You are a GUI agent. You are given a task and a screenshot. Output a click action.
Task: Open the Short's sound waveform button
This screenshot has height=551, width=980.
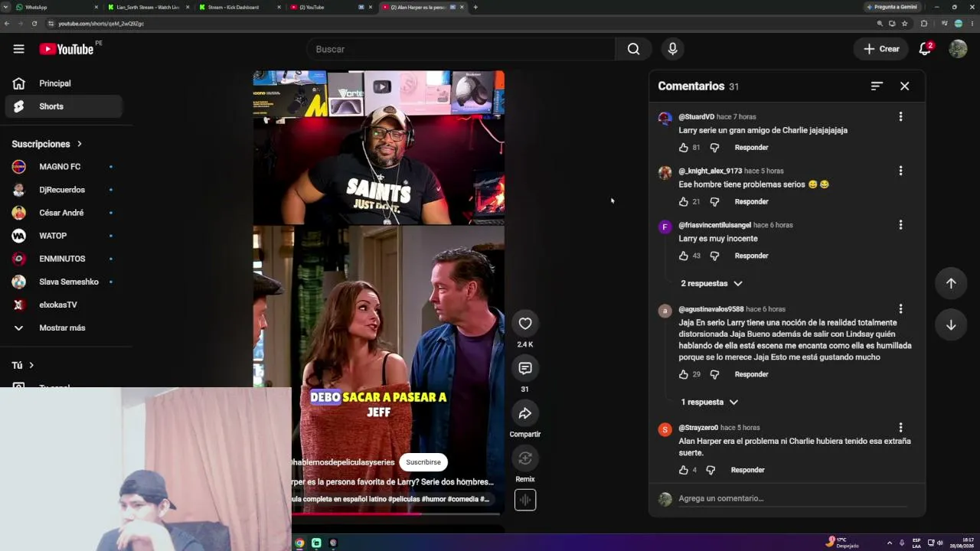[525, 500]
